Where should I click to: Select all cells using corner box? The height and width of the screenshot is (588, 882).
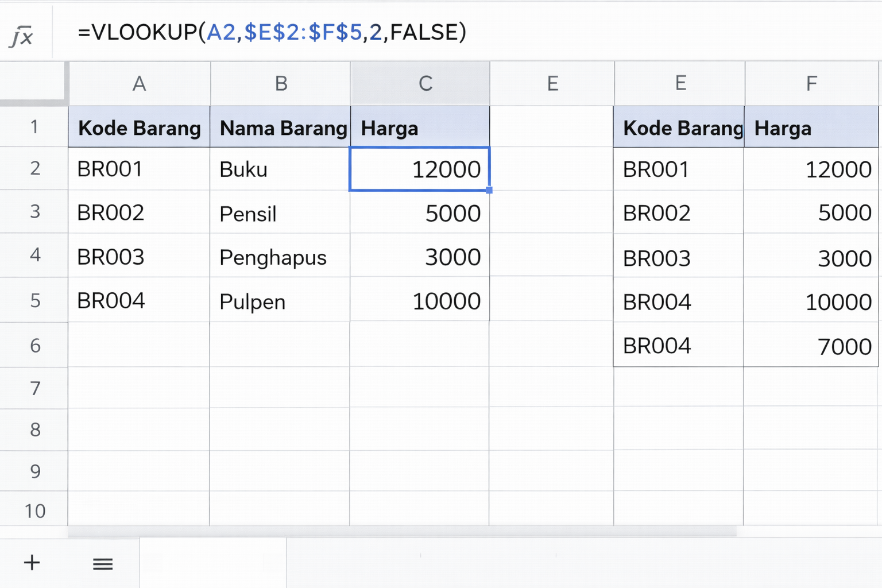coord(33,83)
